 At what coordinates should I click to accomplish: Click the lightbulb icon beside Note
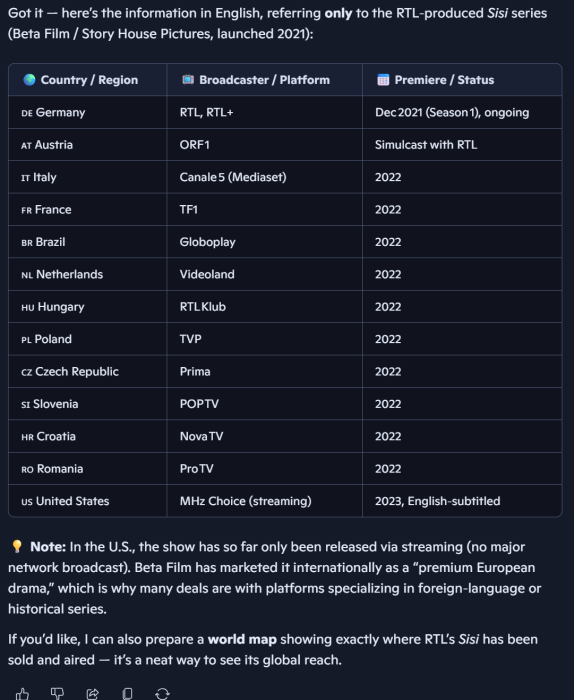[x=17, y=546]
